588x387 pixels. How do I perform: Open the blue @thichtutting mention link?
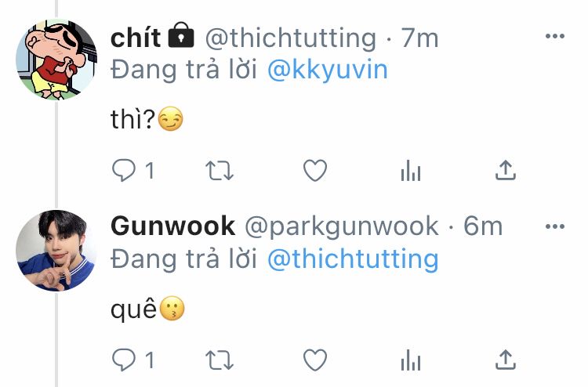click(353, 259)
